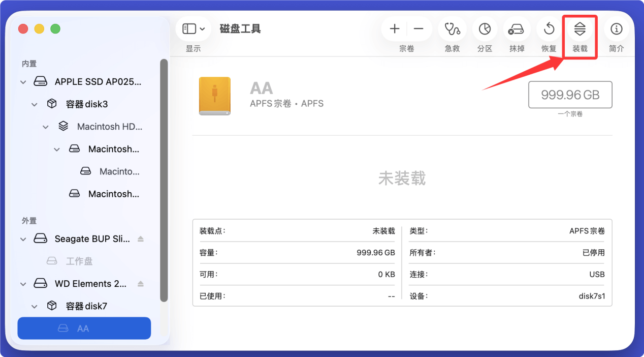Viewport: 644px width, 357px height.
Task: Click the 999.96 GB capacity field
Action: [x=570, y=95]
